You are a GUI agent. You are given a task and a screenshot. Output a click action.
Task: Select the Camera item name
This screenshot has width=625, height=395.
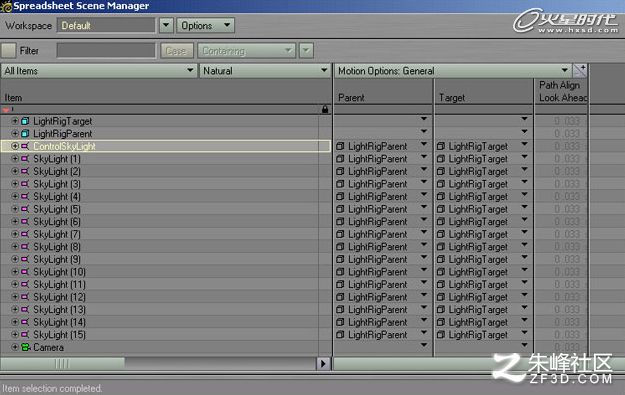pos(48,347)
